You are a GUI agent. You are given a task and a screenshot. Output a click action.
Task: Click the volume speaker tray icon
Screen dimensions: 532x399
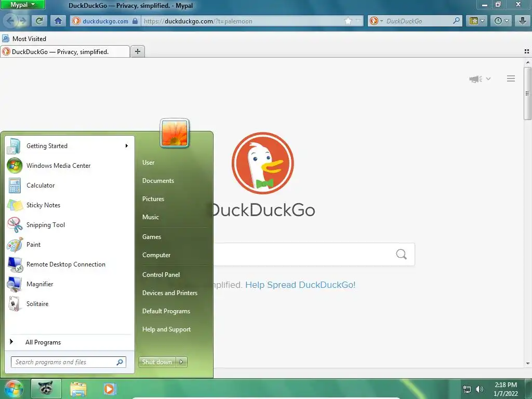(480, 389)
